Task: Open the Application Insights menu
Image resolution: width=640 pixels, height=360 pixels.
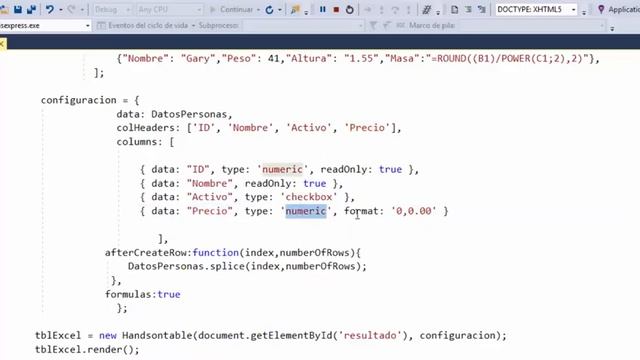Action: pos(624,9)
